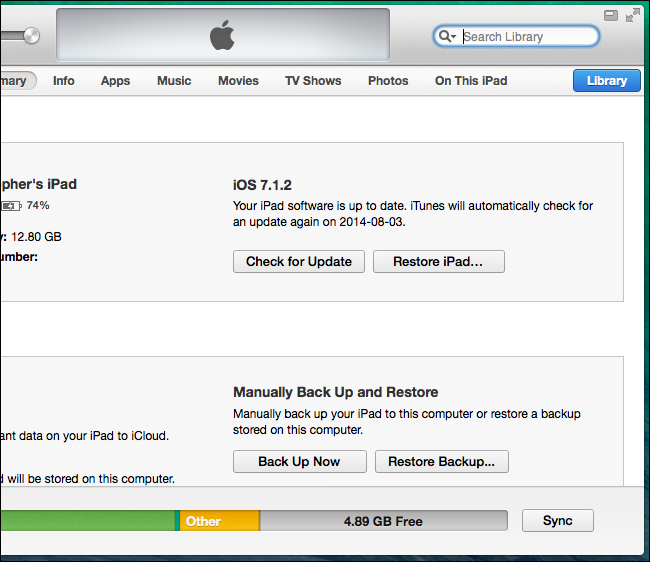The height and width of the screenshot is (562, 650).
Task: Click the Restore iPad... button
Action: [x=439, y=262]
